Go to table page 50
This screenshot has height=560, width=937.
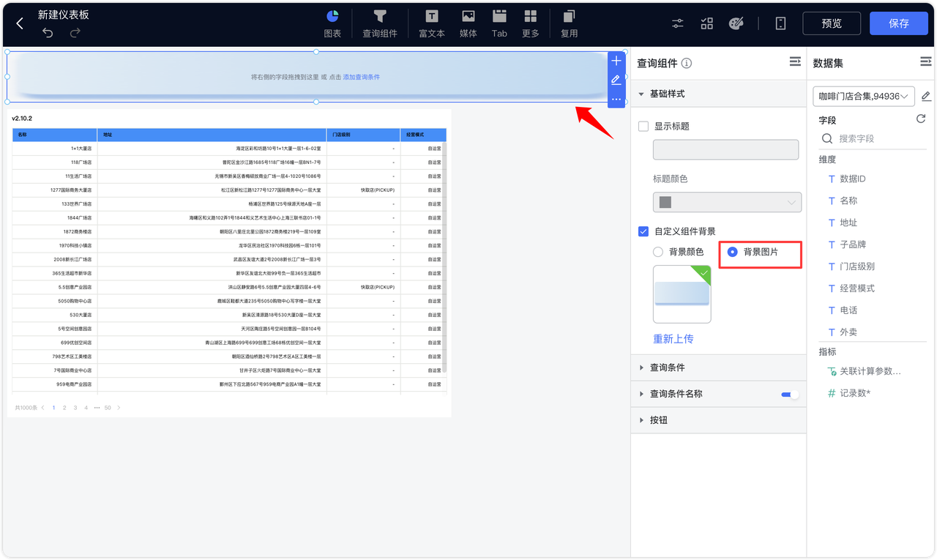(108, 408)
